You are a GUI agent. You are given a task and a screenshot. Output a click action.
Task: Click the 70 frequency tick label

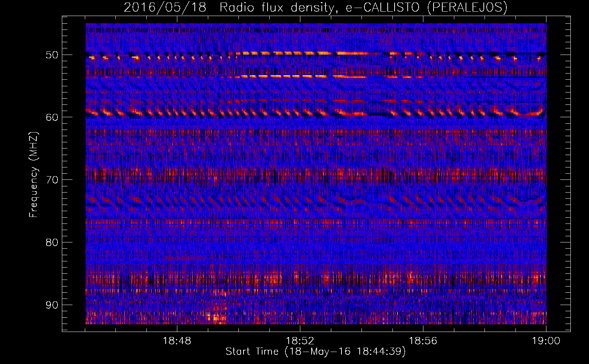(52, 180)
